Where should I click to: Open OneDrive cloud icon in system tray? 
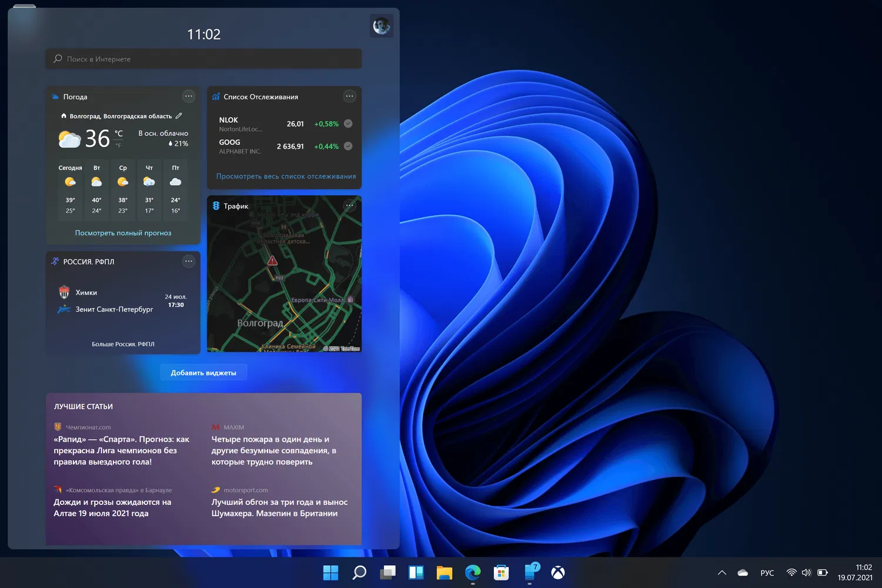click(743, 573)
